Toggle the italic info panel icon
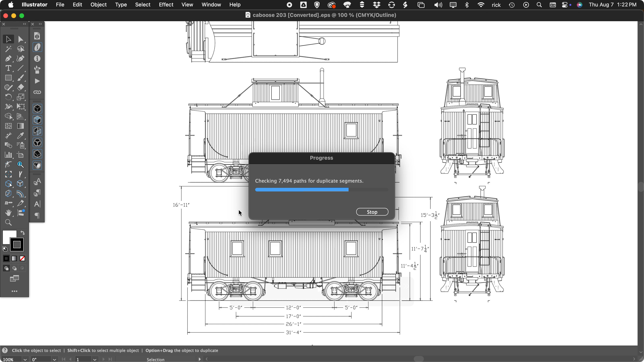The height and width of the screenshot is (362, 644). tap(37, 47)
